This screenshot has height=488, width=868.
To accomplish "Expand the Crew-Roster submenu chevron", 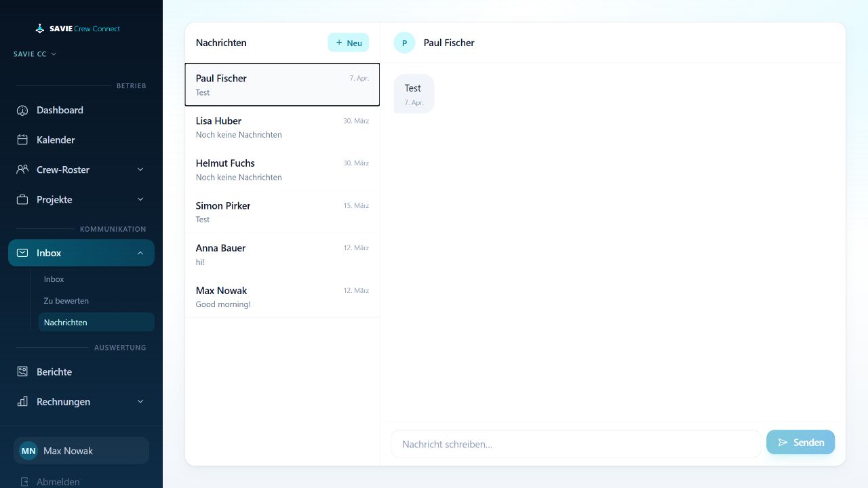I will (x=140, y=169).
